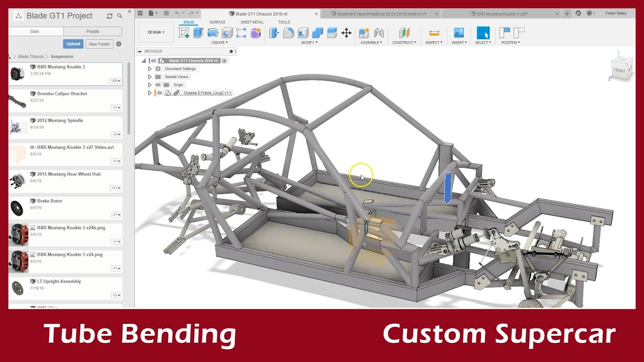The height and width of the screenshot is (362, 644).
Task: Click the Upload button
Action: tap(73, 44)
